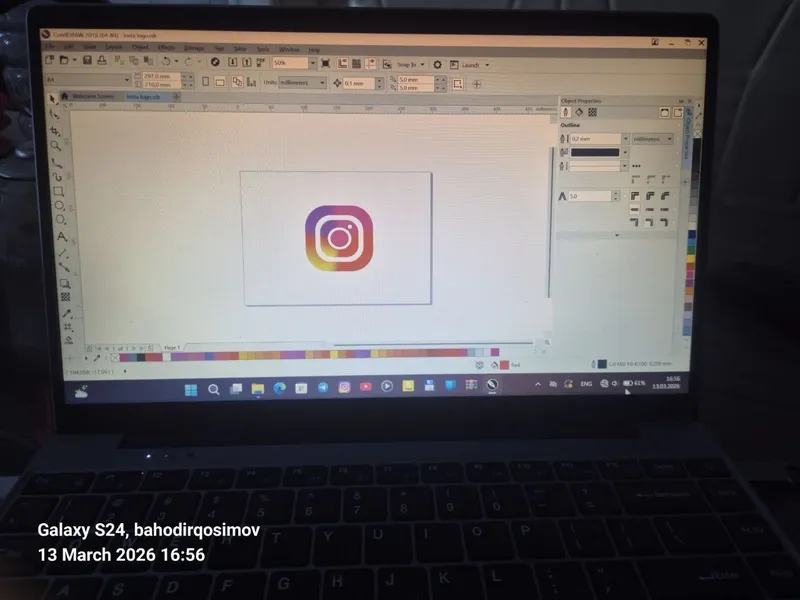This screenshot has height=600, width=800.
Task: Set page to Landscape orientation
Action: tap(220, 82)
